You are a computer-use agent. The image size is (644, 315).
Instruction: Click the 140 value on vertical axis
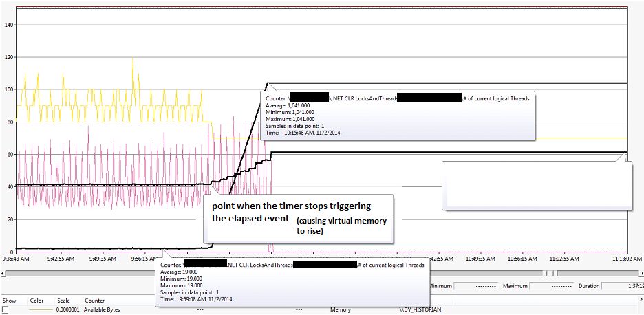(8, 25)
